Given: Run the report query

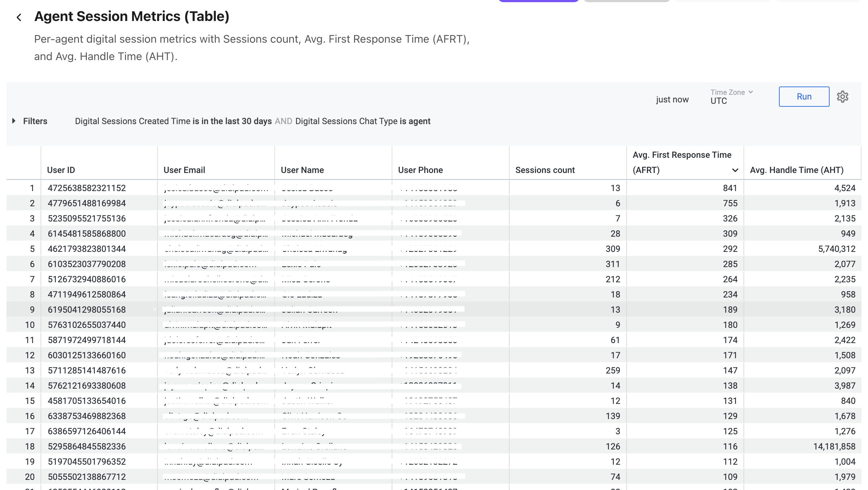Looking at the screenshot, I should (x=804, y=96).
